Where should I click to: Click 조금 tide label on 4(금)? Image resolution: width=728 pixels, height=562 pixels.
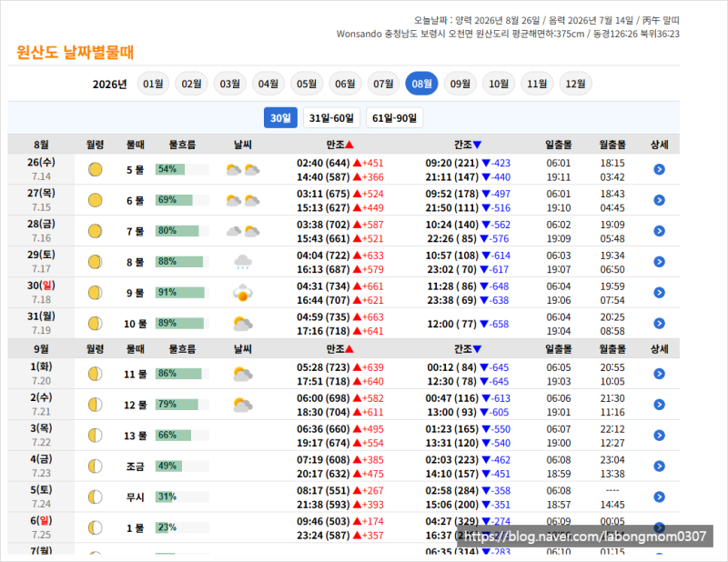pyautogui.click(x=135, y=467)
